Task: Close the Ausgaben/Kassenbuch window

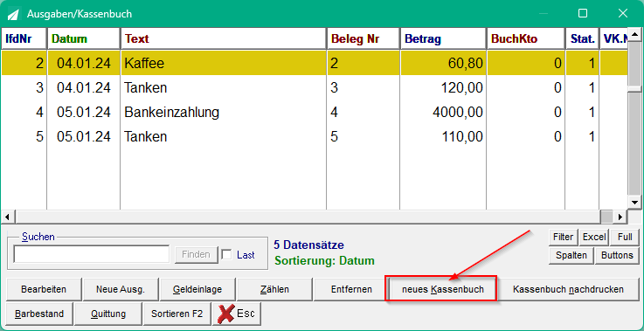Action: pos(623,14)
